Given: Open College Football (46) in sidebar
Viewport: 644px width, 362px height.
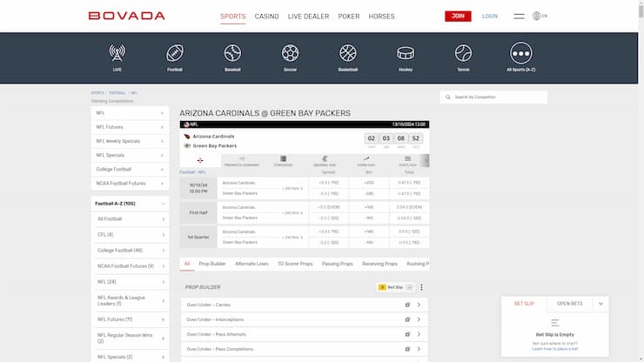Looking at the screenshot, I should (x=130, y=251).
